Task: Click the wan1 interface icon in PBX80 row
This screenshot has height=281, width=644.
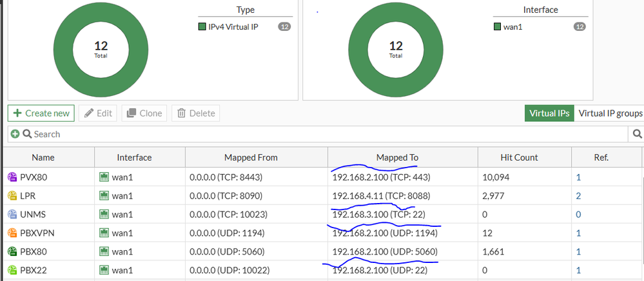Action: 104,252
